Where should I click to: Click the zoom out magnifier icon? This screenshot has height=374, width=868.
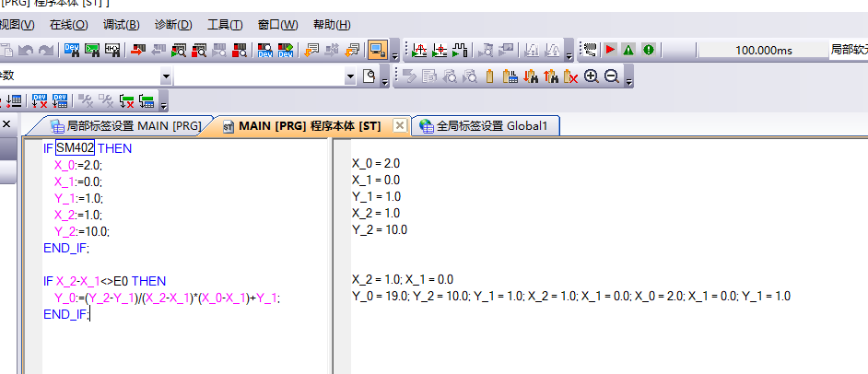pyautogui.click(x=611, y=77)
